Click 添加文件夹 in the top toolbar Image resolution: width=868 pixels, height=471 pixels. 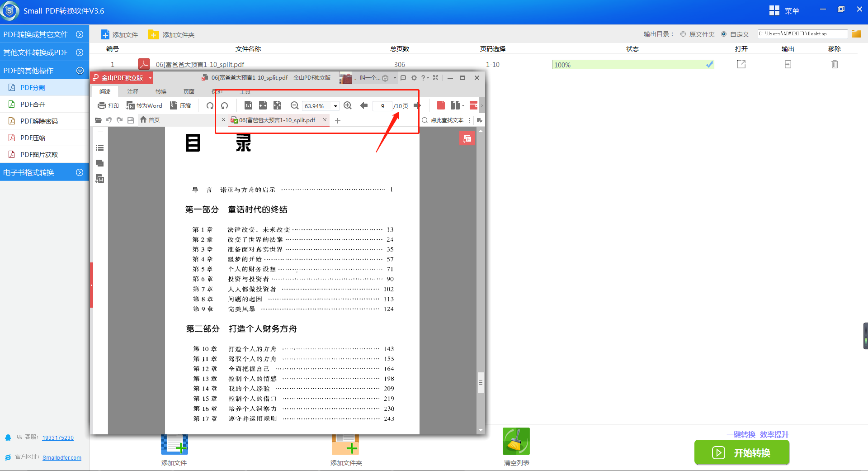(171, 35)
